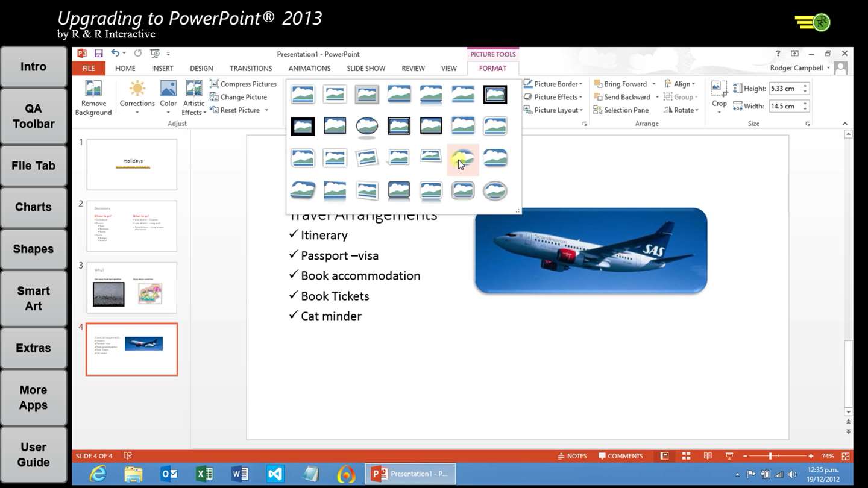Switch to Normal view in status bar
Viewport: 868px width, 488px height.
pos(664,456)
